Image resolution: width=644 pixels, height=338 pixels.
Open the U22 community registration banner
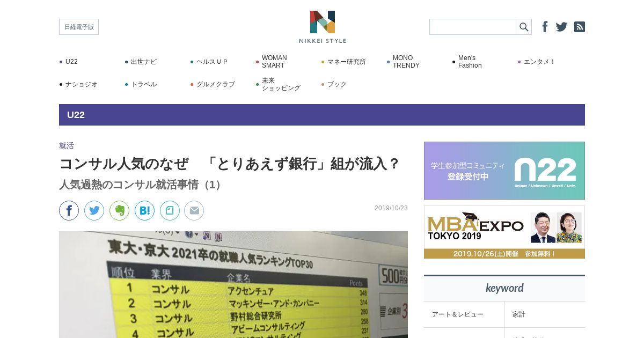(504, 171)
